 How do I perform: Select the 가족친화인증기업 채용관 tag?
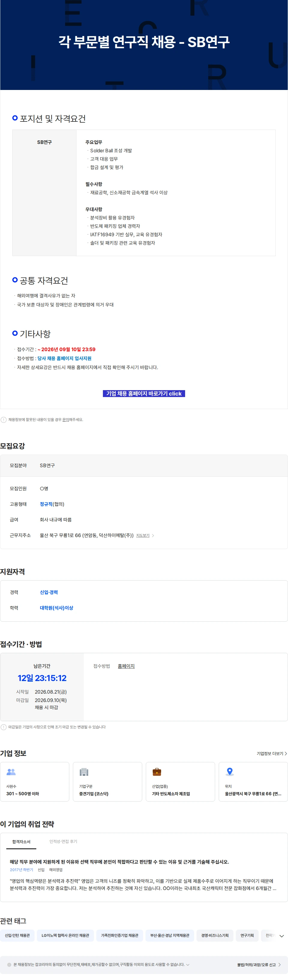click(x=119, y=936)
